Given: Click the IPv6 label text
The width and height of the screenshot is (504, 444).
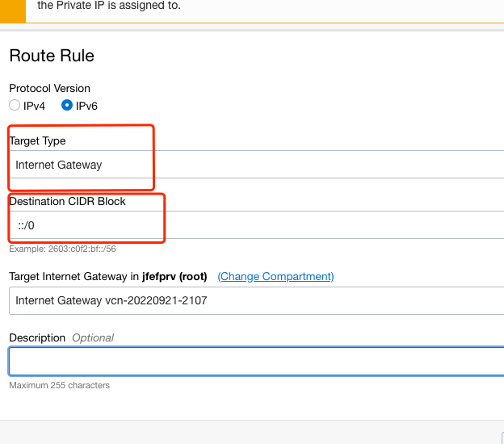Looking at the screenshot, I should click(x=86, y=106).
